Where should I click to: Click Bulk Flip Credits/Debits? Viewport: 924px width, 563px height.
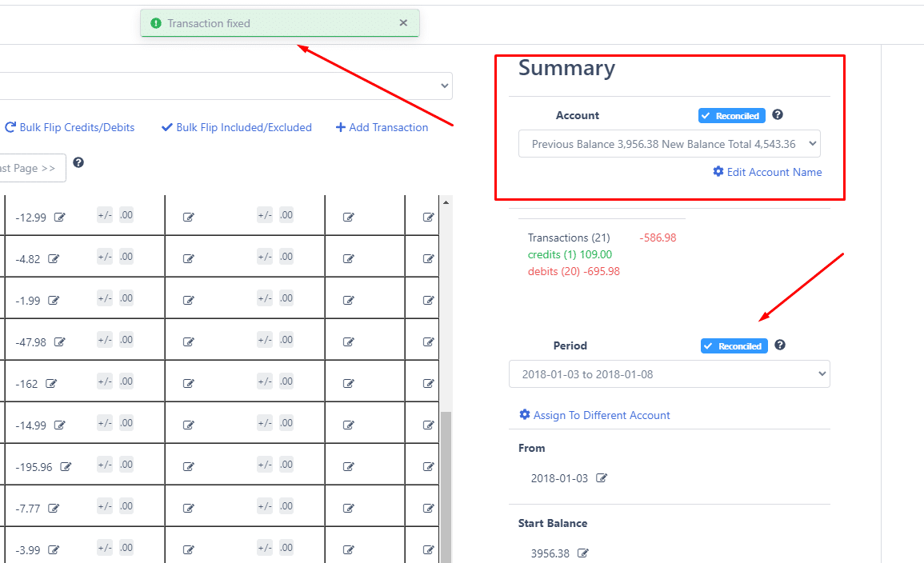click(x=70, y=127)
